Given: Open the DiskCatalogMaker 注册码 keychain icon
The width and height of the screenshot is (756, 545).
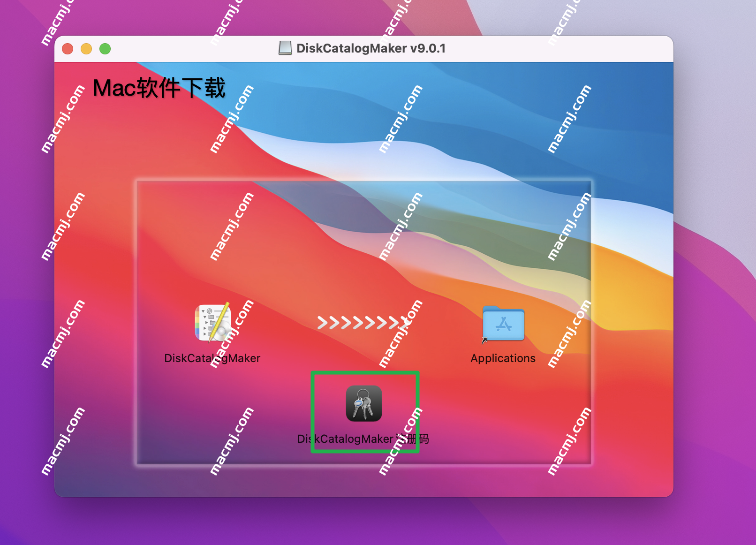Looking at the screenshot, I should point(364,403).
